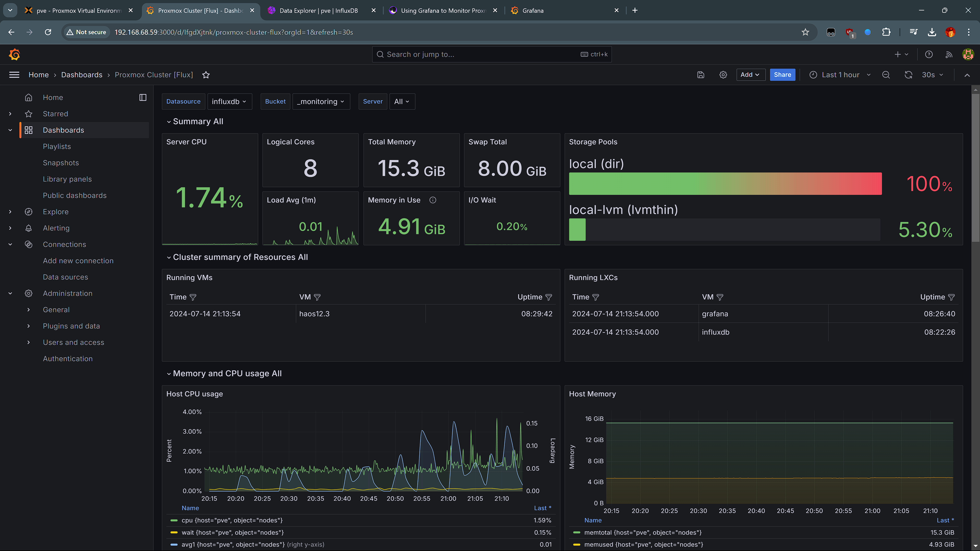Open Authentication in the sidebar
Screen dimensions: 980x551
pos(68,359)
